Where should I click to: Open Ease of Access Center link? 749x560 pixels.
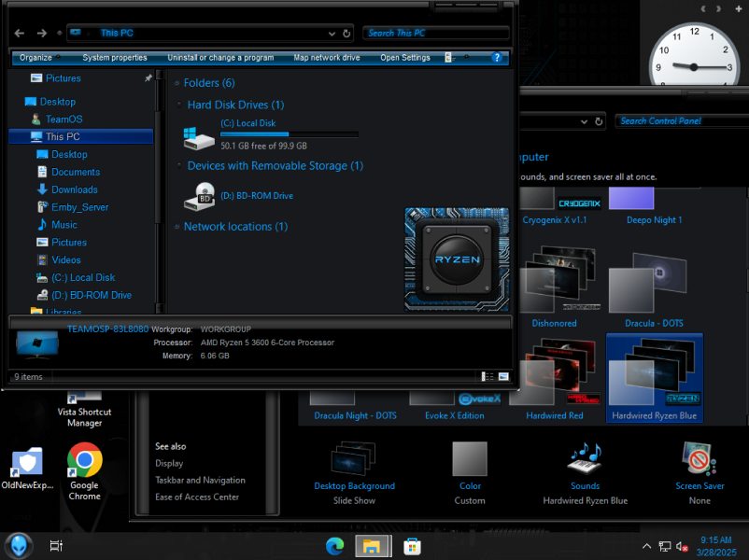pos(197,497)
